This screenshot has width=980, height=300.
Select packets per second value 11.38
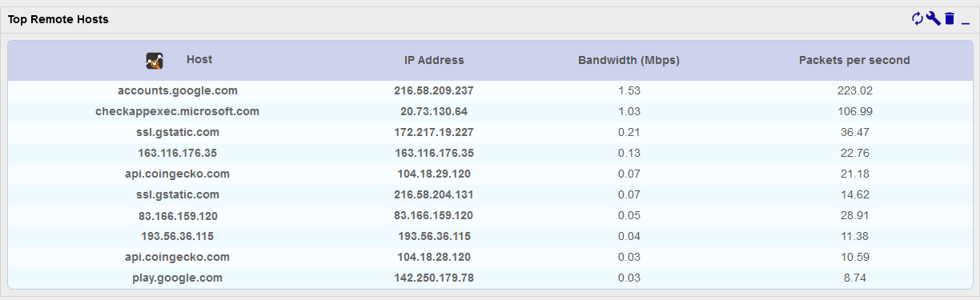coord(854,236)
